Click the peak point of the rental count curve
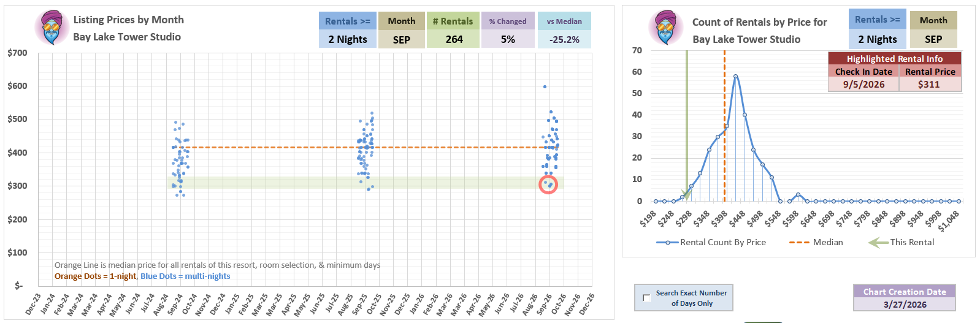This screenshot has width=980, height=323. 735,77
